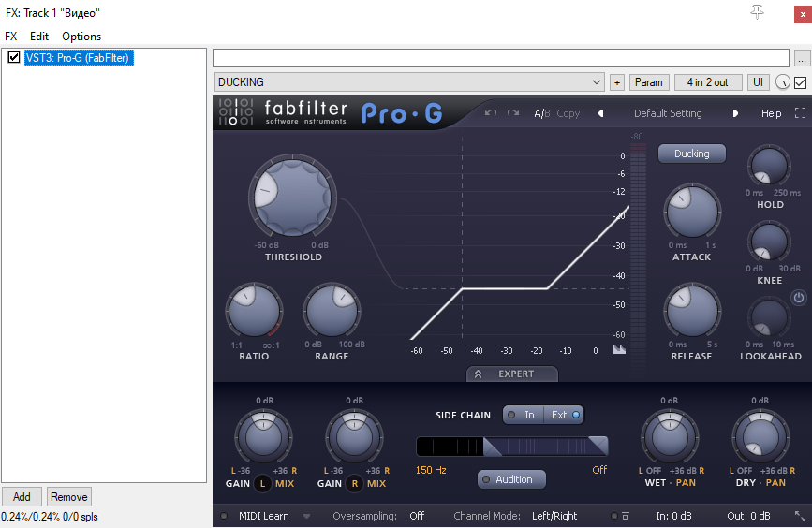Click the left GAIN L MIX knob

click(263, 437)
